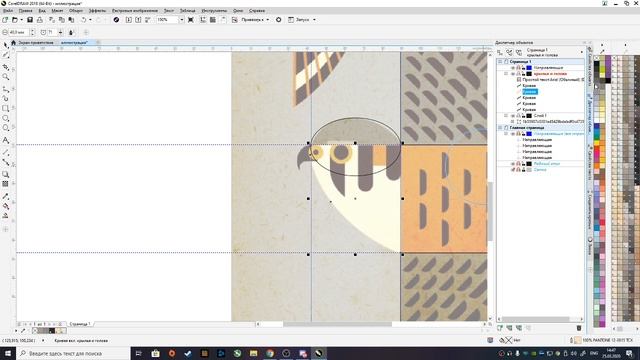Screen dimensions: 640x360
Task: Open Options with the gear icon
Action: (x=278, y=20)
